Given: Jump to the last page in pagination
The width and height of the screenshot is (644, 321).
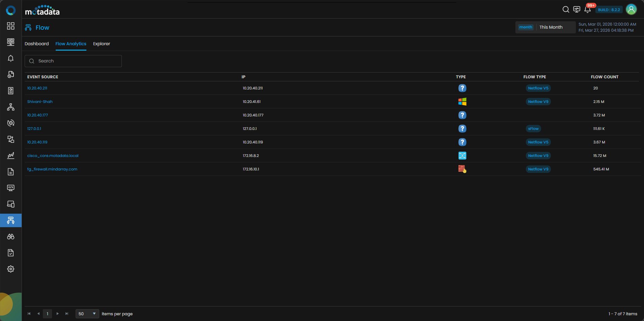Looking at the screenshot, I should point(67,314).
